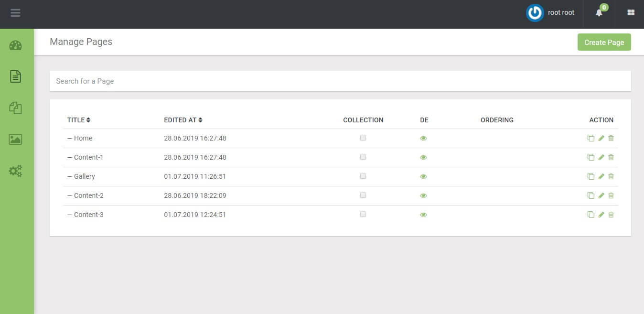644x314 pixels.
Task: Click the grid layout icon top right
Action: click(631, 13)
